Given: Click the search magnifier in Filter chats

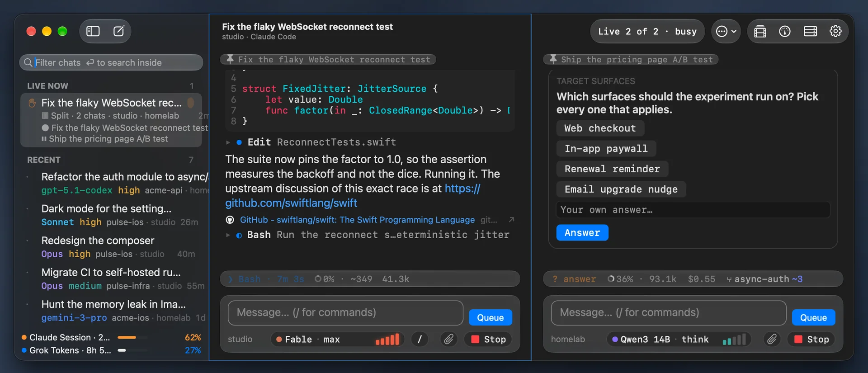Looking at the screenshot, I should tap(28, 62).
